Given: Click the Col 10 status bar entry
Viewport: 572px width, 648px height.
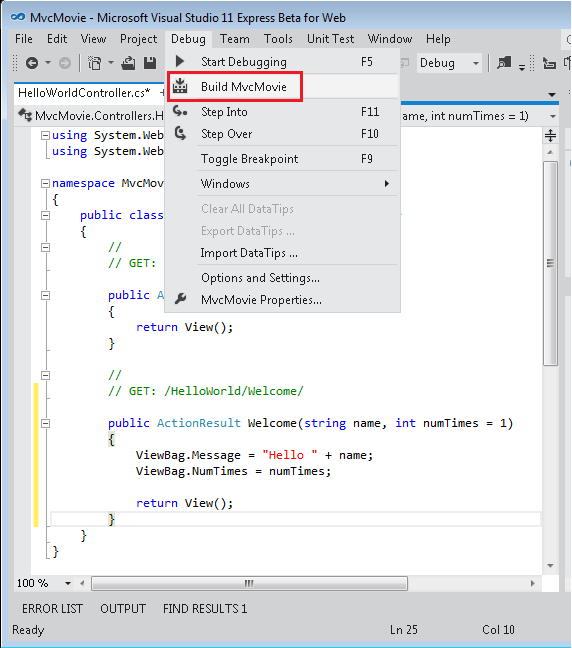Looking at the screenshot, I should 498,629.
